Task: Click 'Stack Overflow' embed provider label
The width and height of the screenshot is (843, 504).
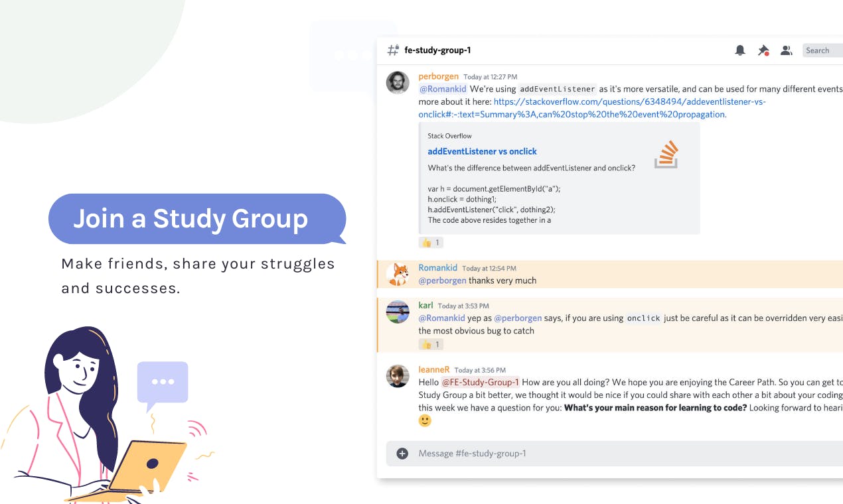Action: click(x=450, y=136)
